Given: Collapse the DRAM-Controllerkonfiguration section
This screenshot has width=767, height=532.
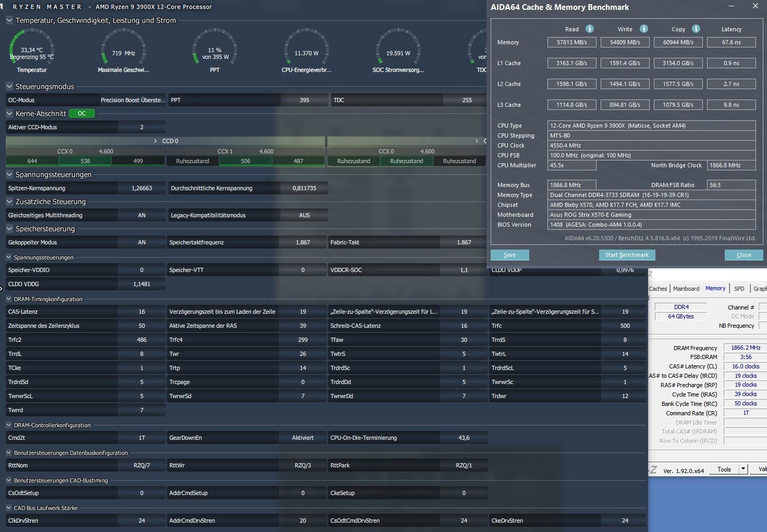Looking at the screenshot, I should (x=9, y=425).
